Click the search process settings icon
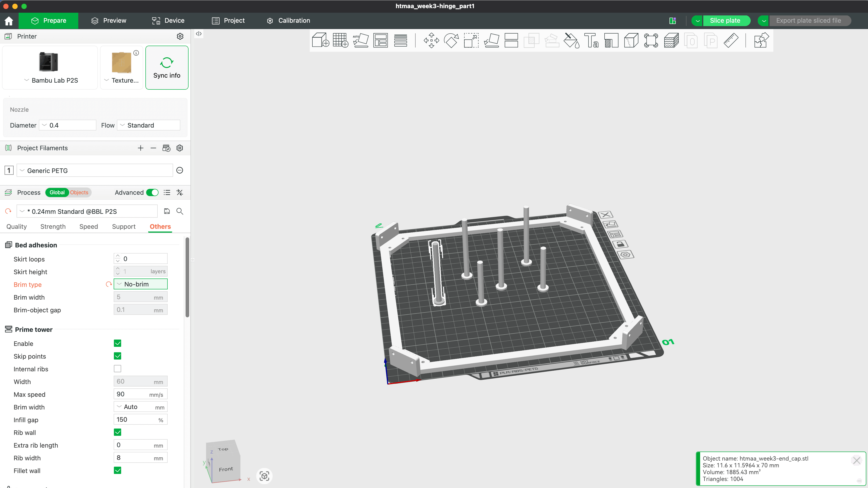868x488 pixels. pyautogui.click(x=180, y=211)
